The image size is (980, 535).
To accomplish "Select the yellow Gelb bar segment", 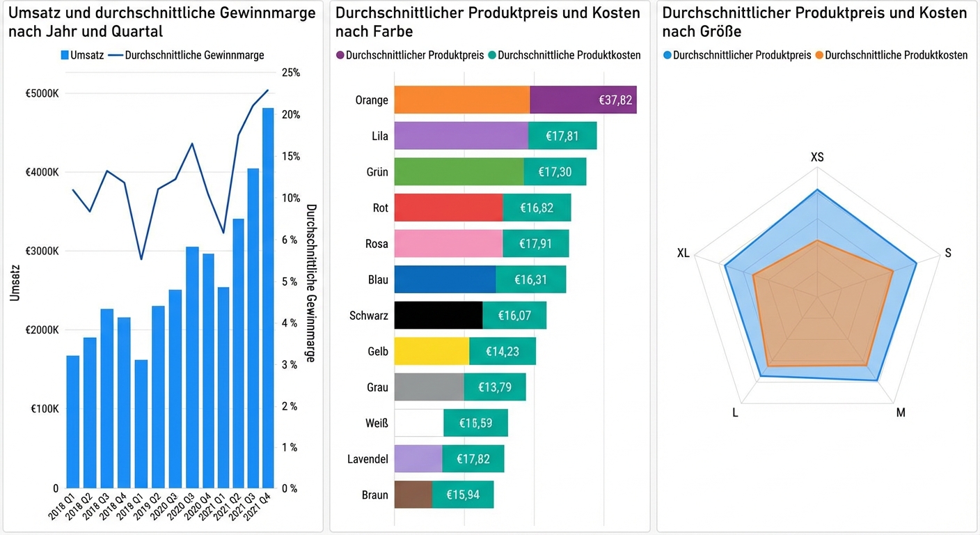I will pos(432,351).
